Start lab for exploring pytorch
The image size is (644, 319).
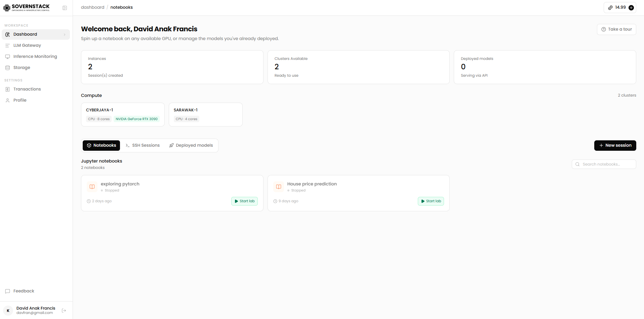click(244, 201)
